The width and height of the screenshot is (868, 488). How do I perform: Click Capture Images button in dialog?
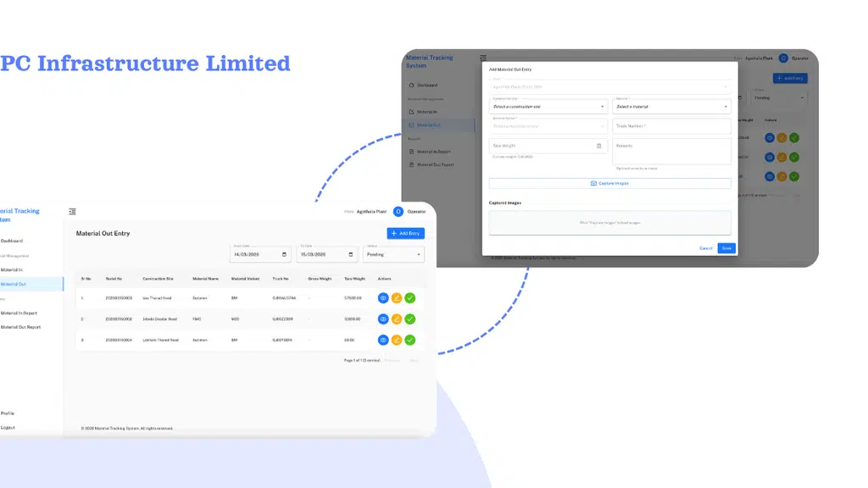click(610, 183)
